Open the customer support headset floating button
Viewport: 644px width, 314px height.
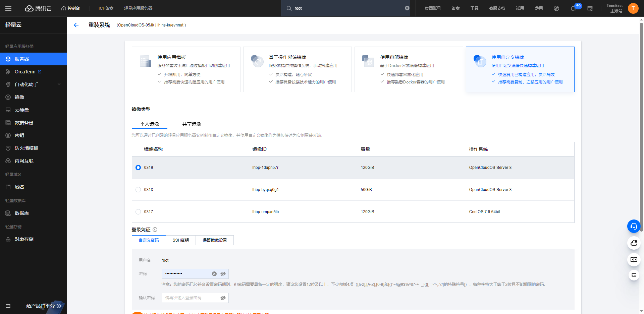pos(634,226)
